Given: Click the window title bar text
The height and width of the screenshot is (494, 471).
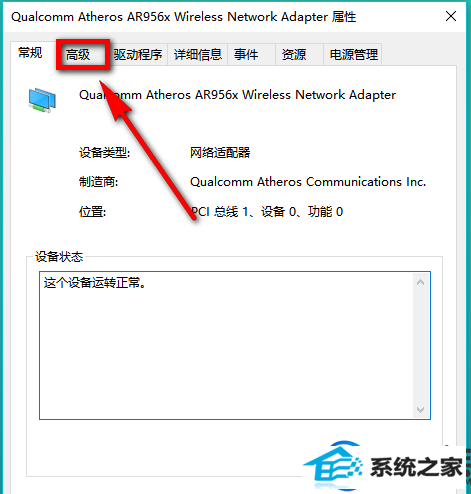Looking at the screenshot, I should pos(184,17).
